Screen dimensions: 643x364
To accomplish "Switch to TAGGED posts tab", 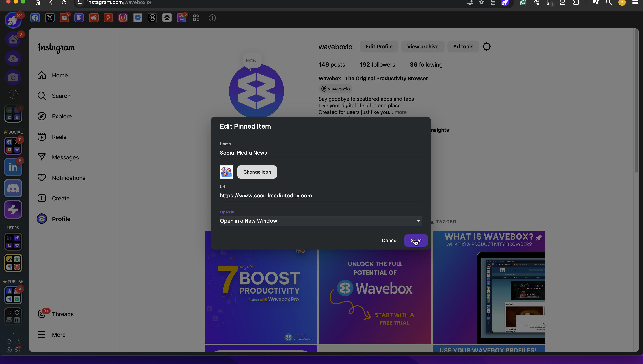I will coord(443,222).
